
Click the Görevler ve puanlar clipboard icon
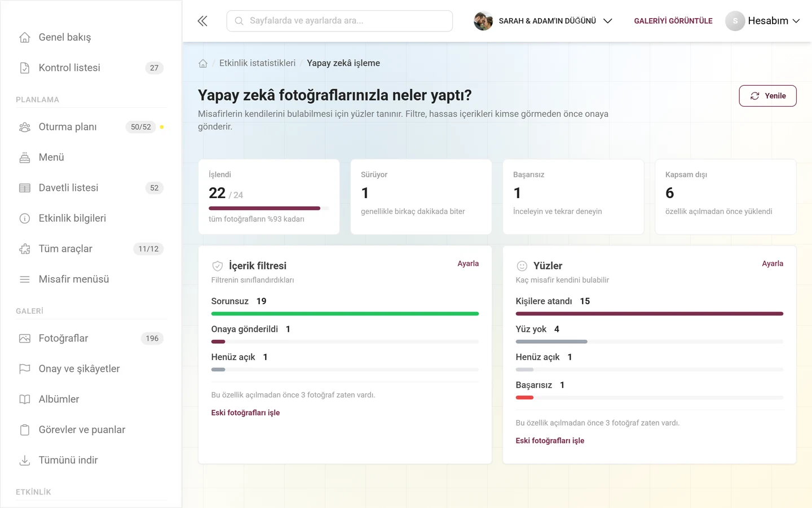25,430
